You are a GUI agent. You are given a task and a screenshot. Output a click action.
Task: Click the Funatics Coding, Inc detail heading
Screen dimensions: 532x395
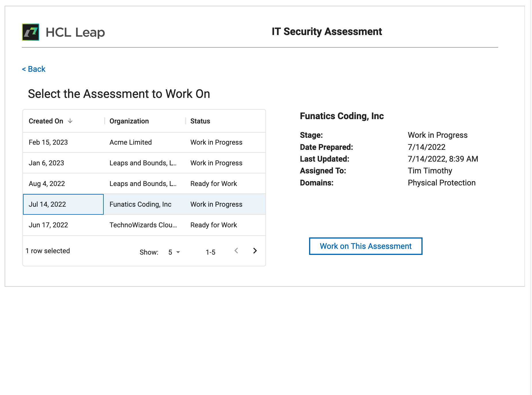[342, 116]
